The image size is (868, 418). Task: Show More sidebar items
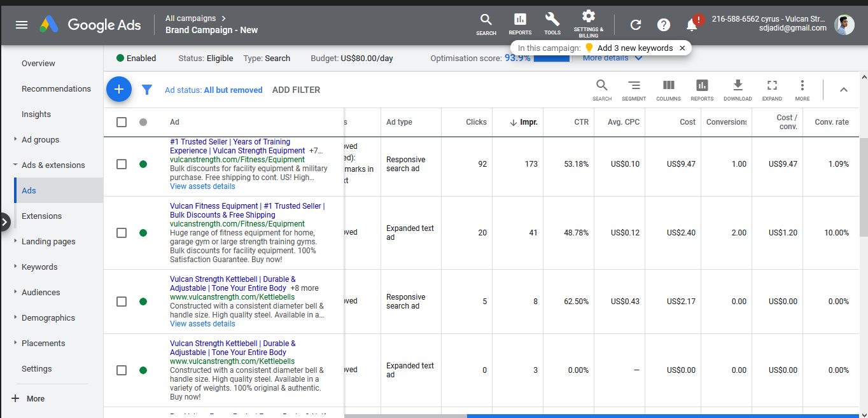(x=29, y=399)
